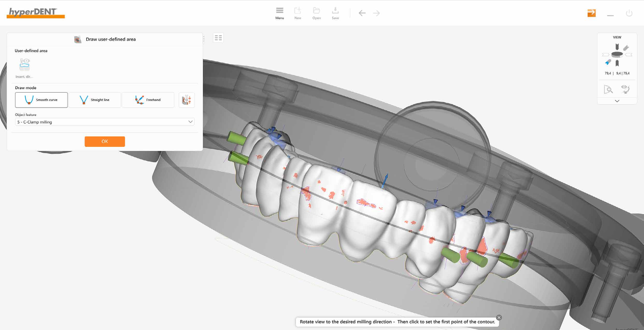Viewport: 644px width, 330px height.
Task: Click the orange OK button
Action: 105,141
